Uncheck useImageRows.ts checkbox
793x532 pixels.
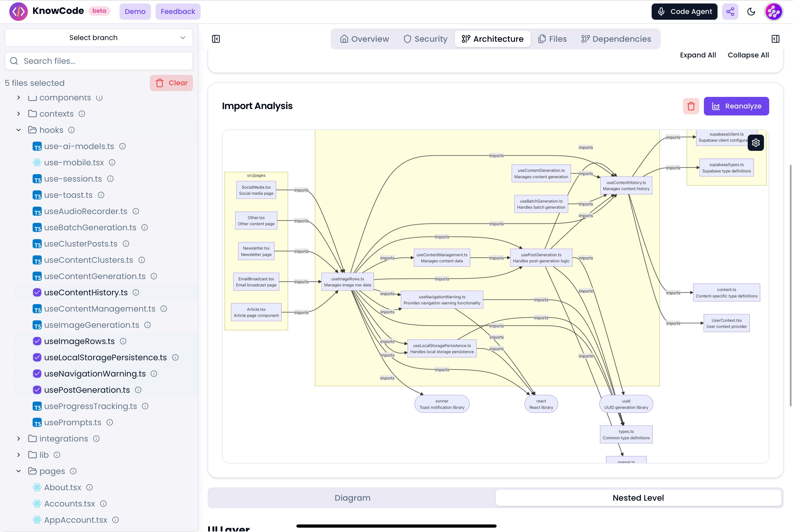pyautogui.click(x=37, y=341)
